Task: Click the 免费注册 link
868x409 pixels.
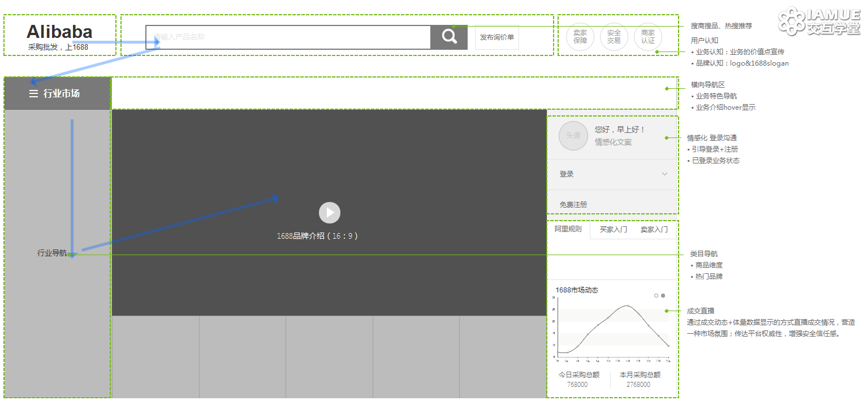Action: 573,205
